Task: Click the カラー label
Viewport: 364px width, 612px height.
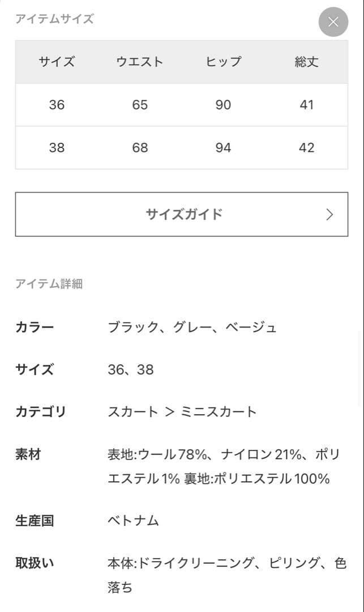Action: pos(35,328)
